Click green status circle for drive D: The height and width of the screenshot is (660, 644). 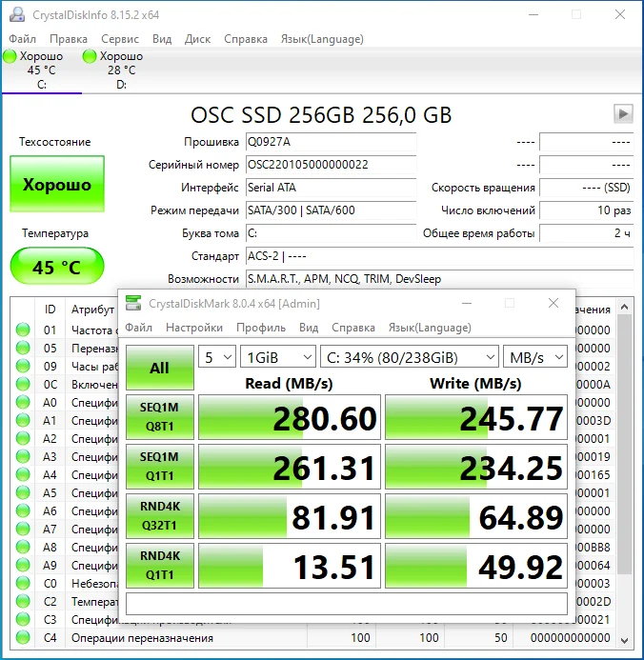90,56
